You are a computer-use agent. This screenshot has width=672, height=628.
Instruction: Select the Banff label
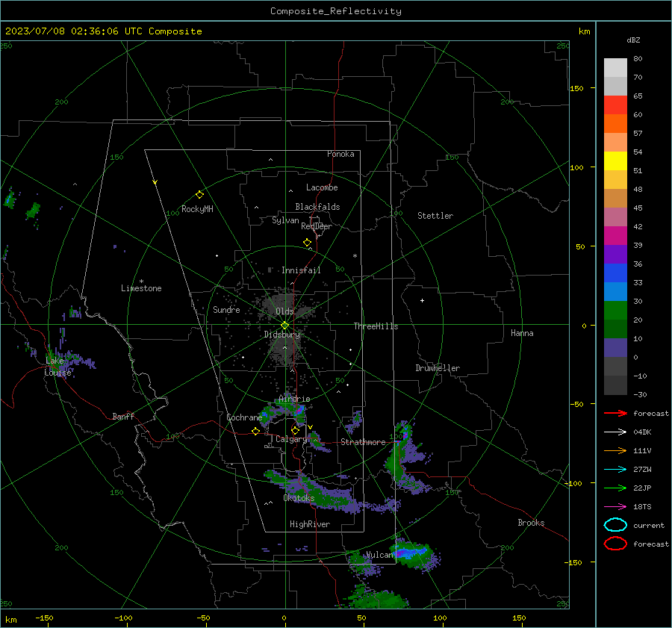[123, 416]
